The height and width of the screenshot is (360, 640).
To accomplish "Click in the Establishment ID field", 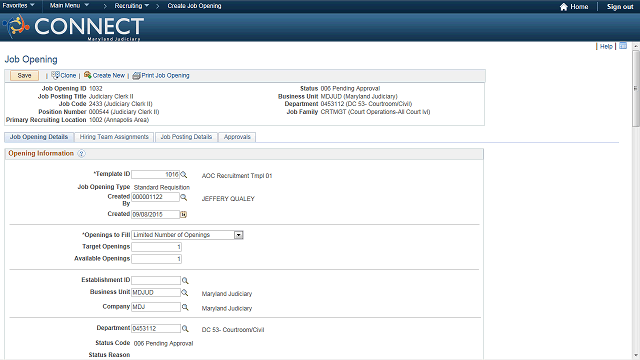I will coord(156,280).
